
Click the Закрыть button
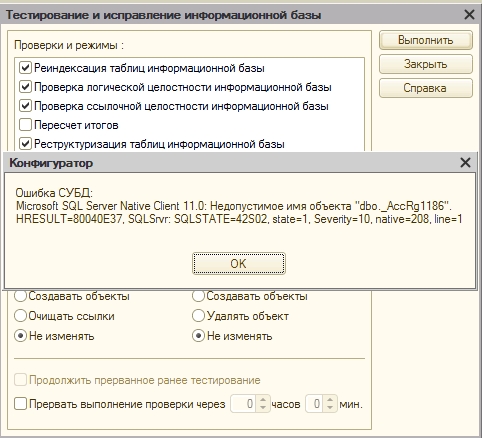[x=426, y=64]
